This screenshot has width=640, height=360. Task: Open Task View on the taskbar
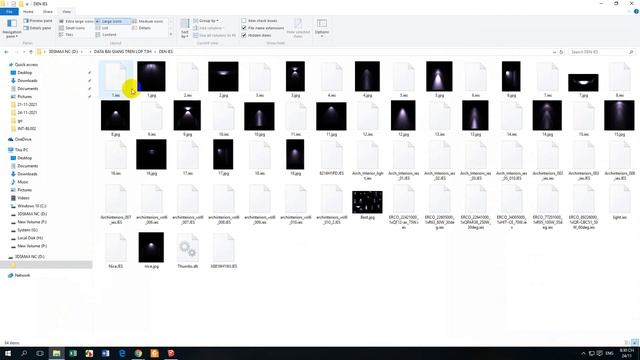pyautogui.click(x=40, y=353)
